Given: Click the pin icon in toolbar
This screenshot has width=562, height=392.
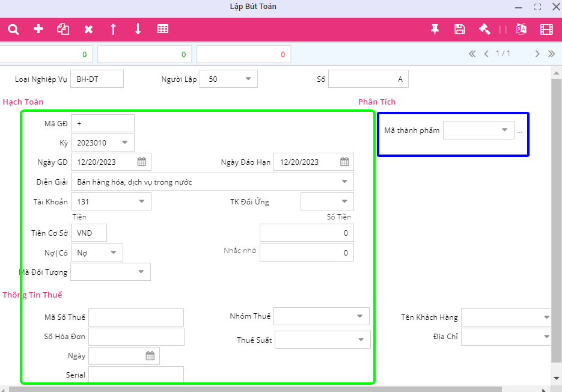Looking at the screenshot, I should [x=435, y=29].
